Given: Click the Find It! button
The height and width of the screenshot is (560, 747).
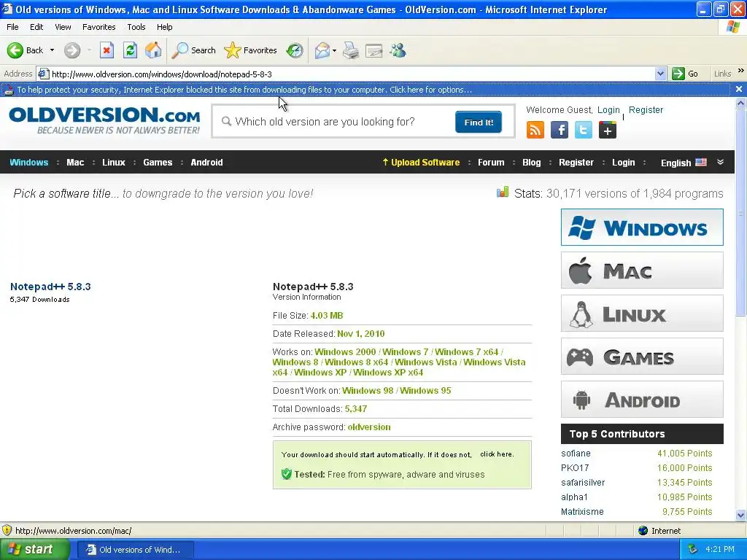Looking at the screenshot, I should 479,122.
